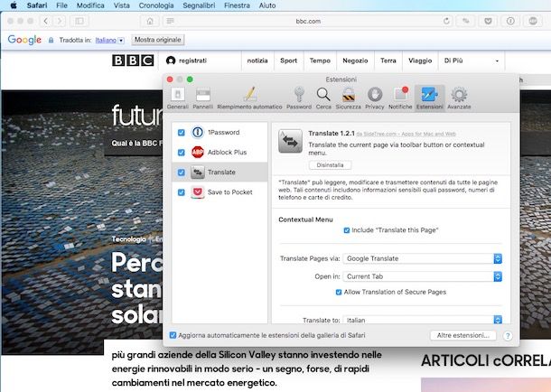Disable the Save to Pocket checkbox
Screen dimensions: 551x392
[181, 192]
